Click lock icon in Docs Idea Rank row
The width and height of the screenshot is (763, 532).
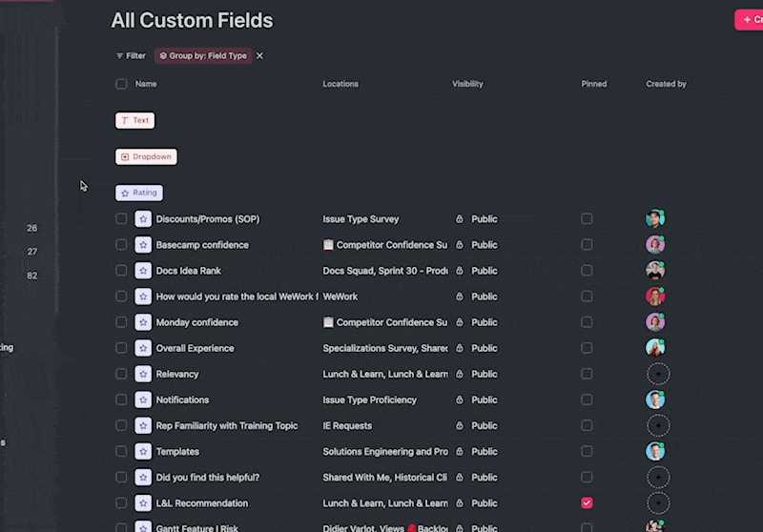coord(460,271)
